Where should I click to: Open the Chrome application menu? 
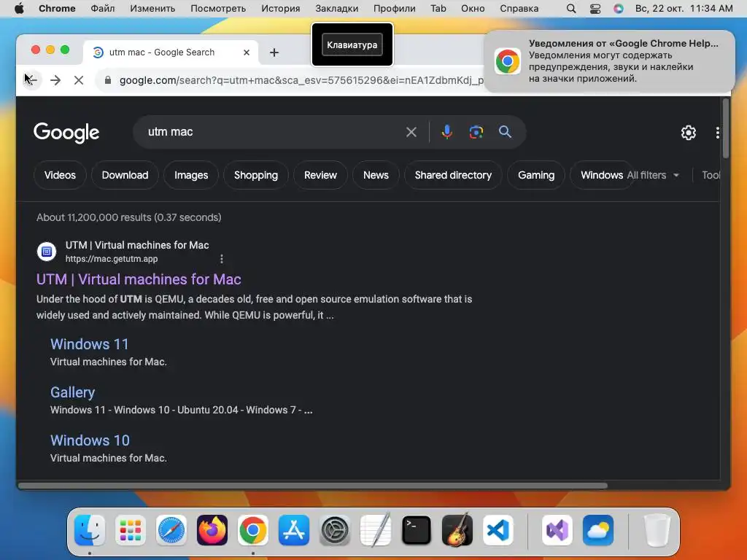pyautogui.click(x=57, y=9)
